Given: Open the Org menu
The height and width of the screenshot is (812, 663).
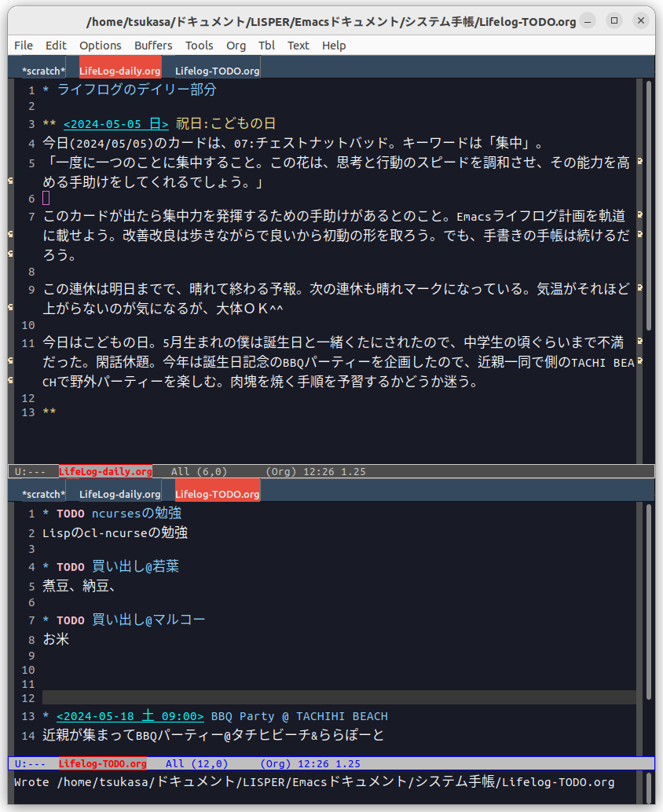Looking at the screenshot, I should pyautogui.click(x=236, y=46).
